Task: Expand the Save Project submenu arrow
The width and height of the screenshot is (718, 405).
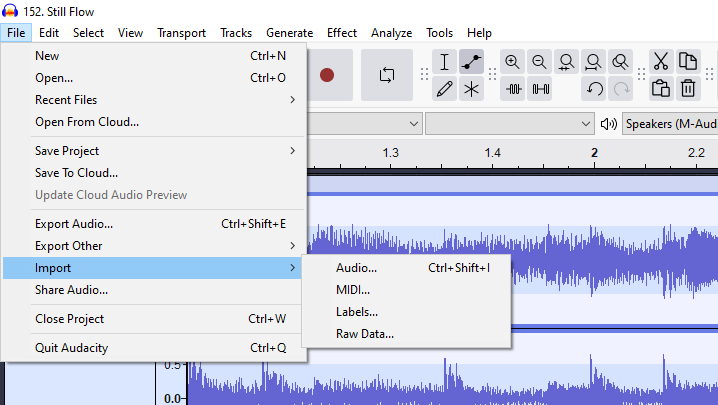Action: 293,151
